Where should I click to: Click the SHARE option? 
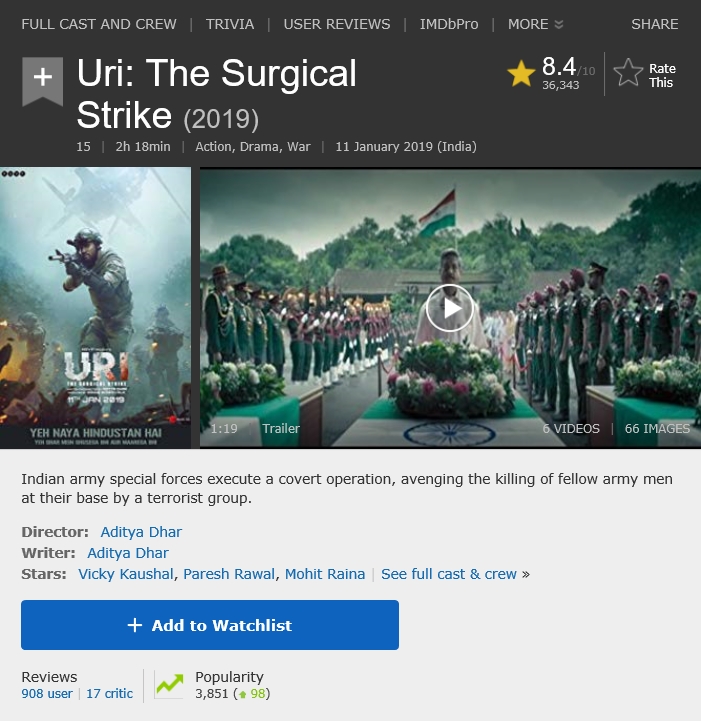coord(655,24)
